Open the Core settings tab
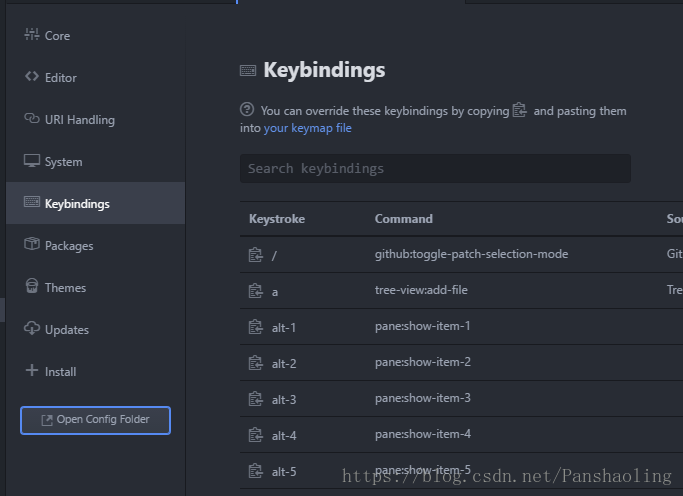Viewport: 683px width, 496px height. 57,36
